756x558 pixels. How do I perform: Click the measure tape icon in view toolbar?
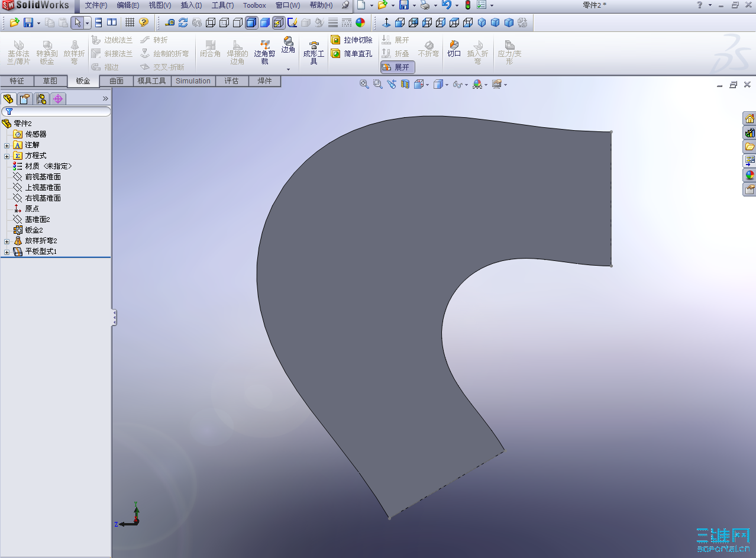[x=170, y=22]
